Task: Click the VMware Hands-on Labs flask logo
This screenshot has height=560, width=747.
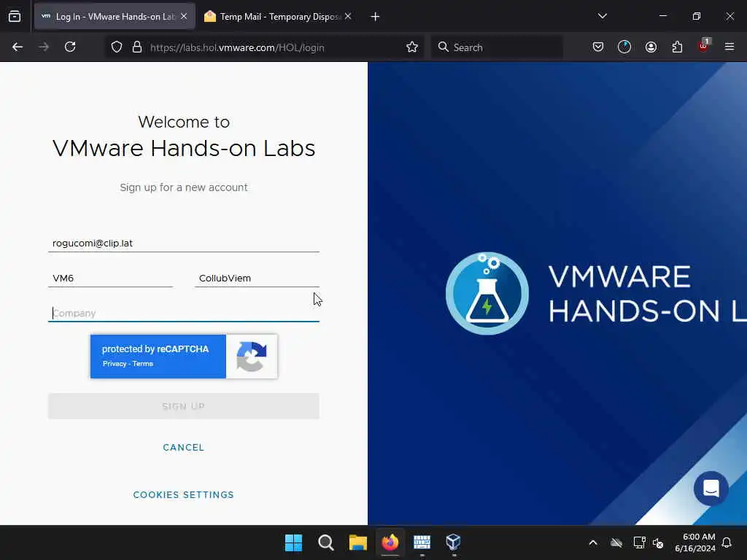Action: (x=487, y=293)
